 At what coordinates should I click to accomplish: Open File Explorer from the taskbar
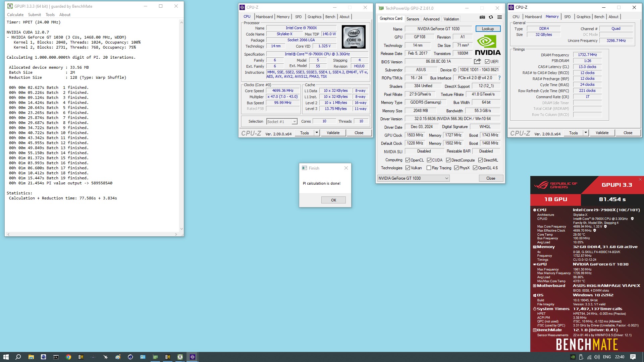point(31,357)
